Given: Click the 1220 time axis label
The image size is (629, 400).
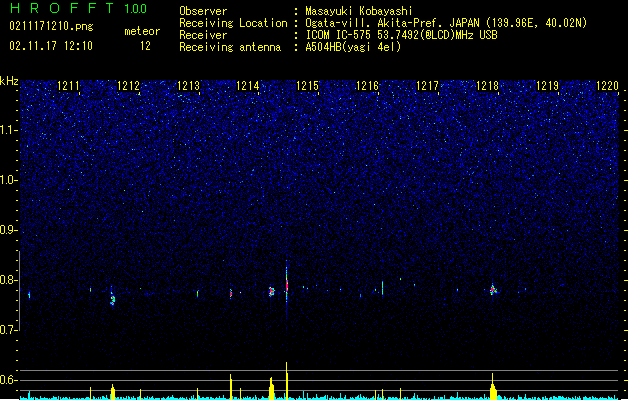Looking at the screenshot, I should coord(607,86).
